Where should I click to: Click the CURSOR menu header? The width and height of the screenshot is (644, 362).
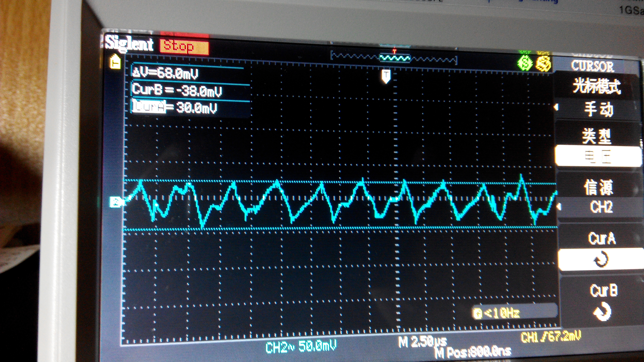click(592, 66)
